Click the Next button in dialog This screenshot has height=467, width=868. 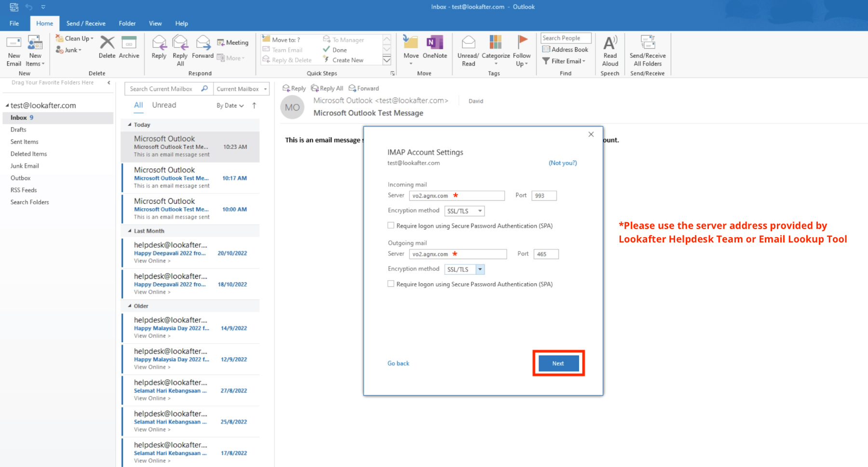click(558, 363)
